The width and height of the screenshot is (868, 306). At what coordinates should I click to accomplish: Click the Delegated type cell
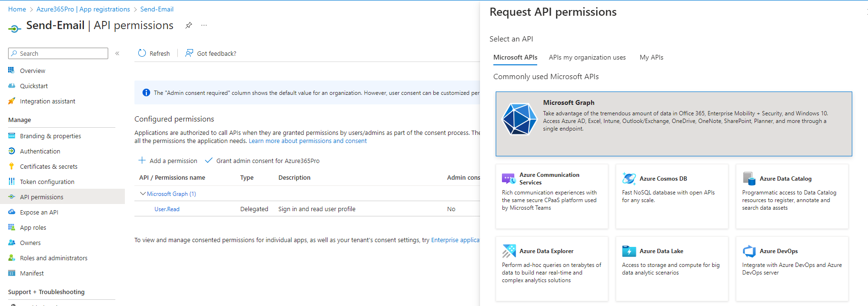[254, 209]
